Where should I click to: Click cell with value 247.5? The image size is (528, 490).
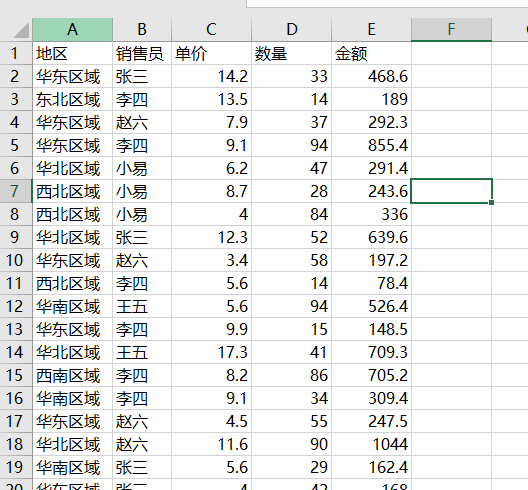[371, 421]
